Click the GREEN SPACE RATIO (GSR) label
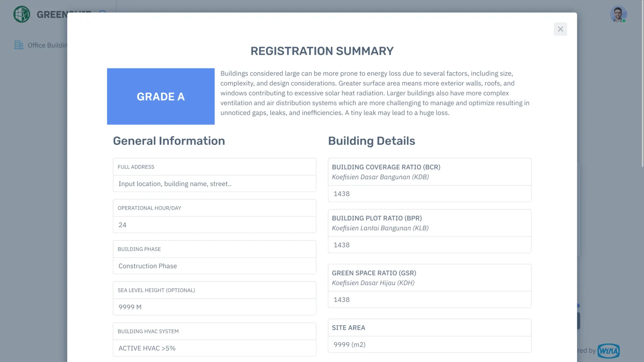This screenshot has width=644, height=362. pyautogui.click(x=374, y=273)
